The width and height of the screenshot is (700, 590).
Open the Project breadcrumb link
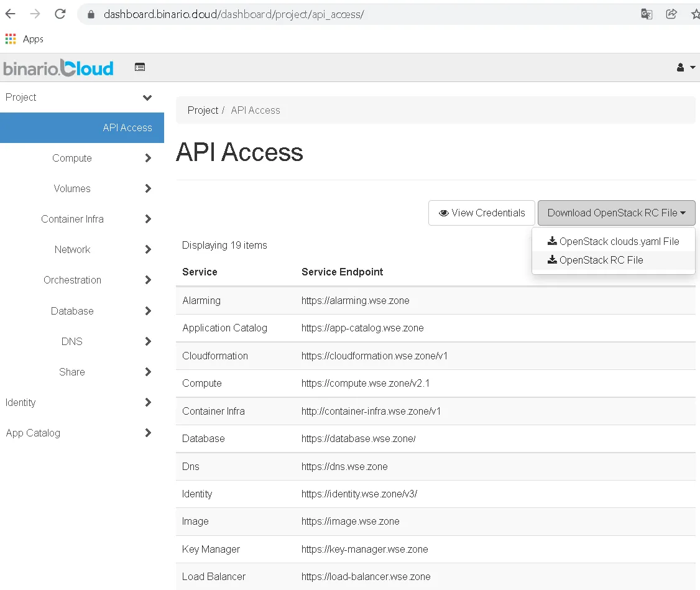pos(203,110)
